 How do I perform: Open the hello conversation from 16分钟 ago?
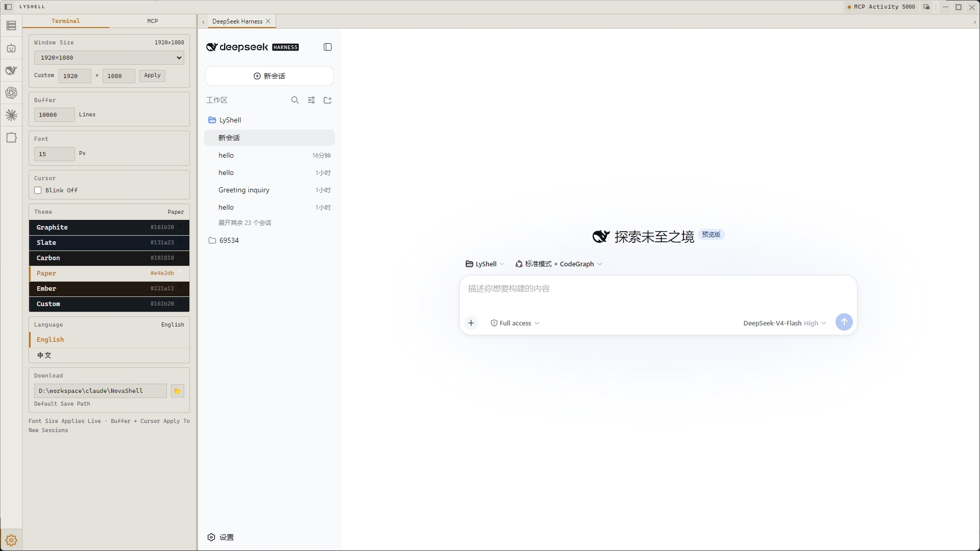(269, 155)
